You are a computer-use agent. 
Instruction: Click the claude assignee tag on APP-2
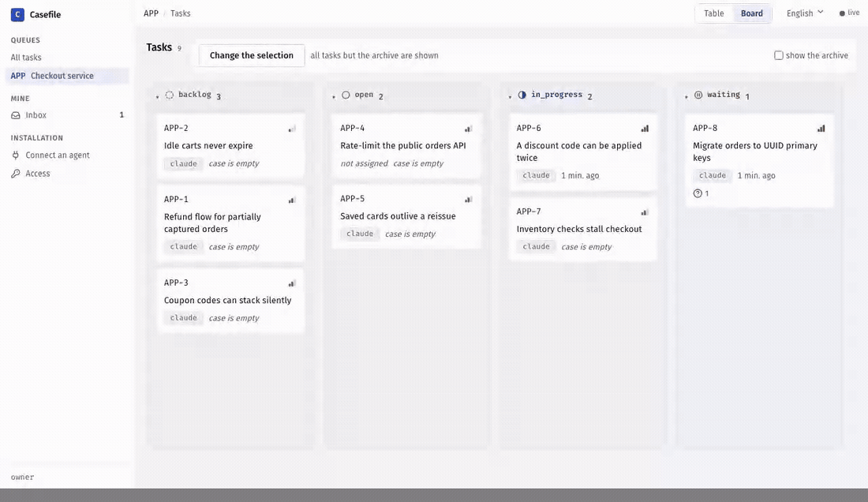pyautogui.click(x=183, y=164)
